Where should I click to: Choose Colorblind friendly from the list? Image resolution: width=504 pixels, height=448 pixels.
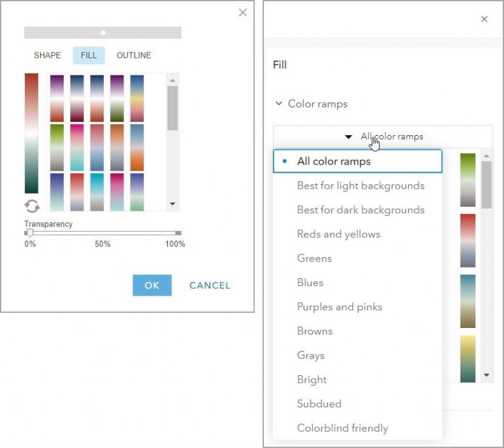coord(343,428)
